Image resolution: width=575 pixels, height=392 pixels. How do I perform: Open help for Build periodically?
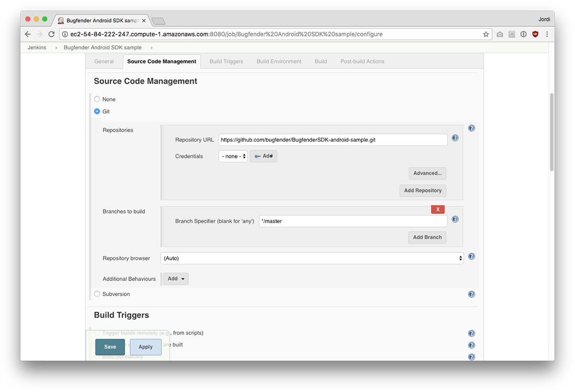click(x=471, y=357)
